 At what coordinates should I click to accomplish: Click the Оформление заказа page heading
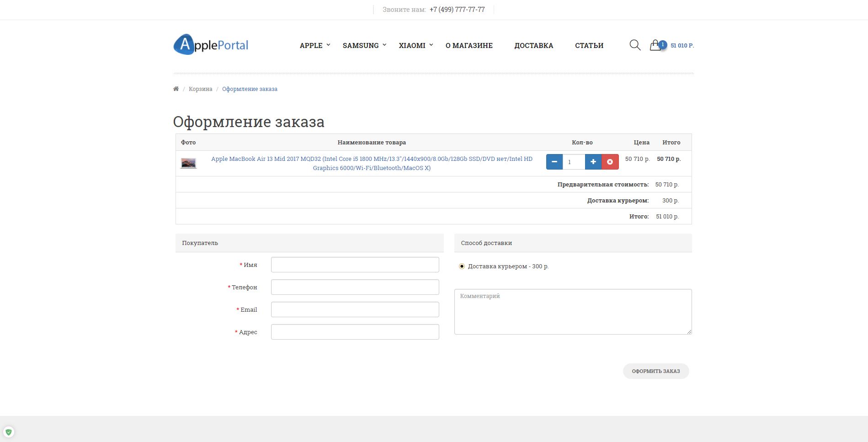[249, 122]
